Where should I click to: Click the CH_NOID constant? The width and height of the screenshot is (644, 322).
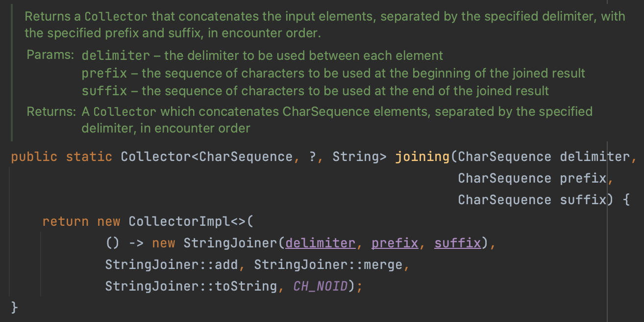click(x=320, y=286)
